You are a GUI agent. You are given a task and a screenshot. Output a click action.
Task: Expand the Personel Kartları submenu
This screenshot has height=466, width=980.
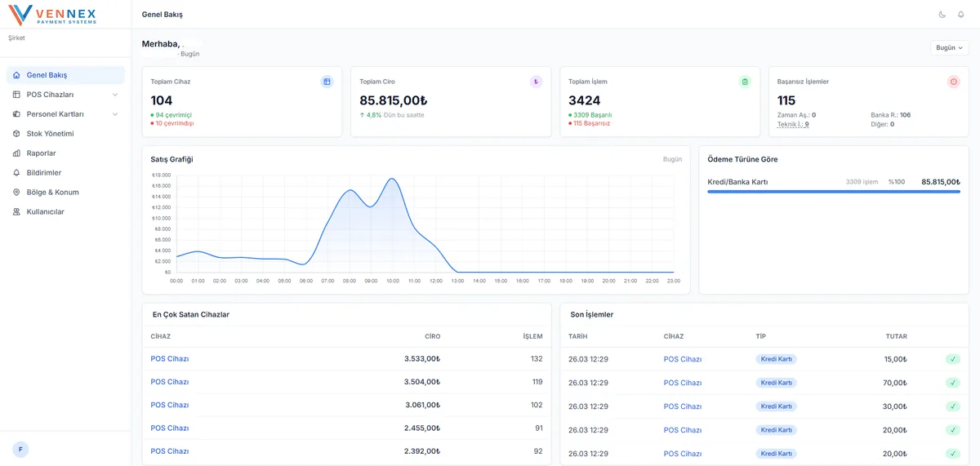pyautogui.click(x=114, y=114)
